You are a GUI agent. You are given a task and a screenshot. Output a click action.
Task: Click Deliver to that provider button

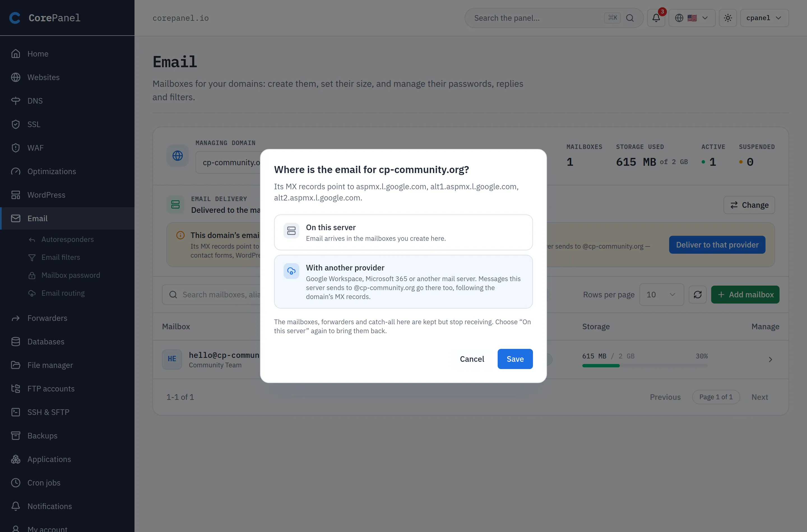click(x=717, y=245)
